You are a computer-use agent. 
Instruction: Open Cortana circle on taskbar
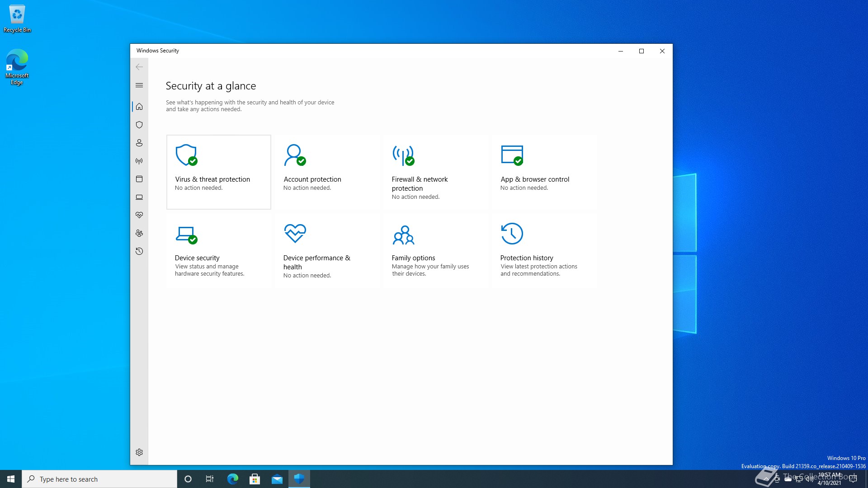tap(188, 479)
